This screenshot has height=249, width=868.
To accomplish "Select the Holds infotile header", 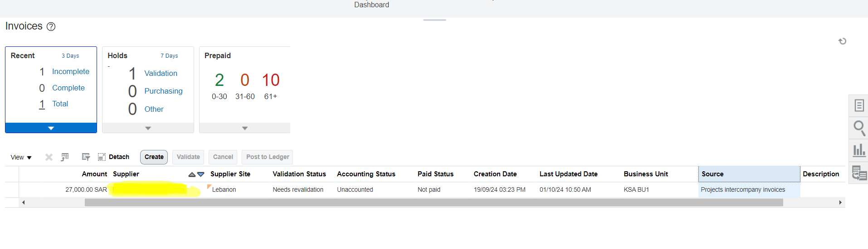I will pos(117,55).
